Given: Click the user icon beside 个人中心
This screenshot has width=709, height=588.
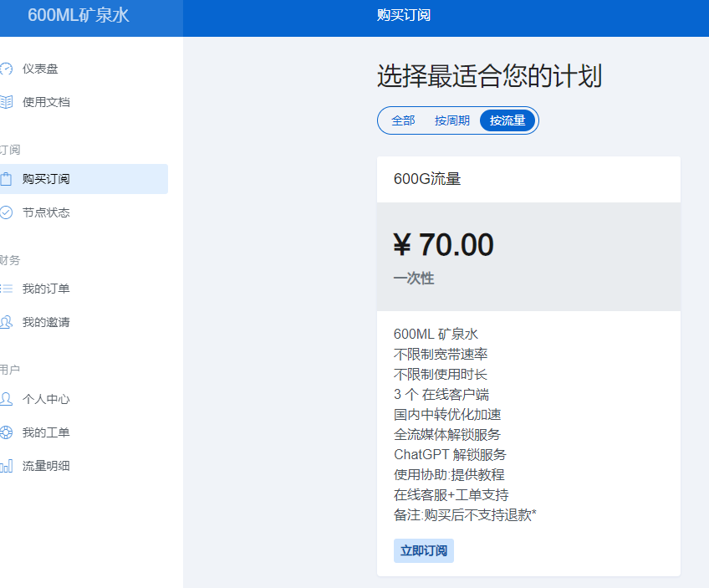Looking at the screenshot, I should 6,399.
